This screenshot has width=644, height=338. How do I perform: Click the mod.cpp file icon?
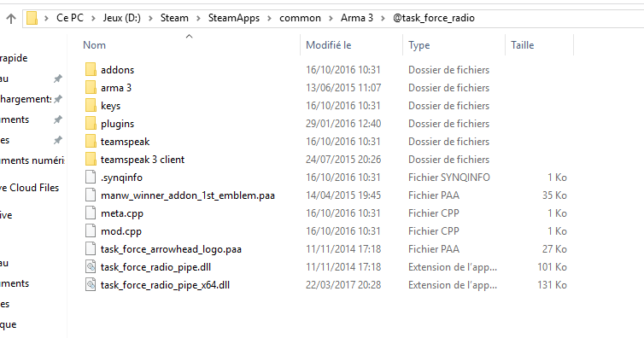point(91,231)
